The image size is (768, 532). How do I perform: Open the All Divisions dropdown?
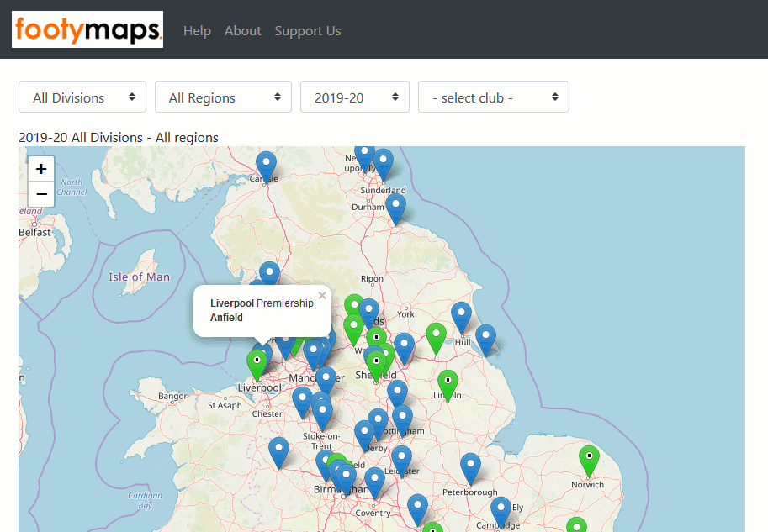82,97
